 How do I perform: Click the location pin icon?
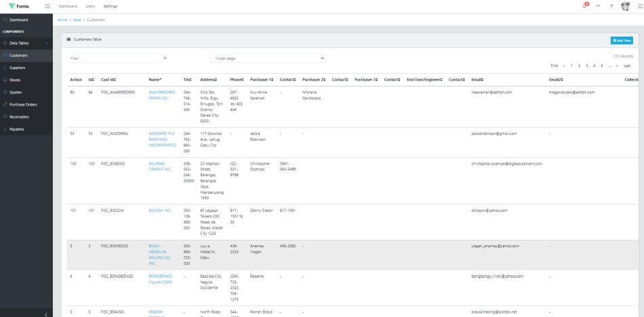611,6
